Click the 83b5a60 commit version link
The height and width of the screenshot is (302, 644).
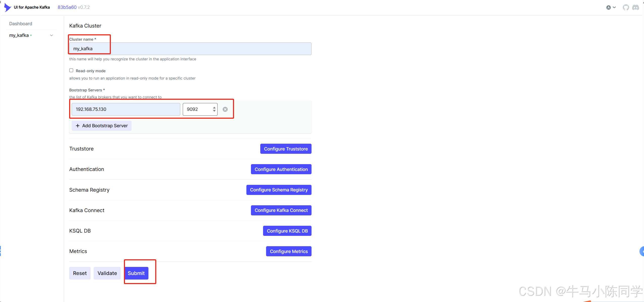click(67, 7)
